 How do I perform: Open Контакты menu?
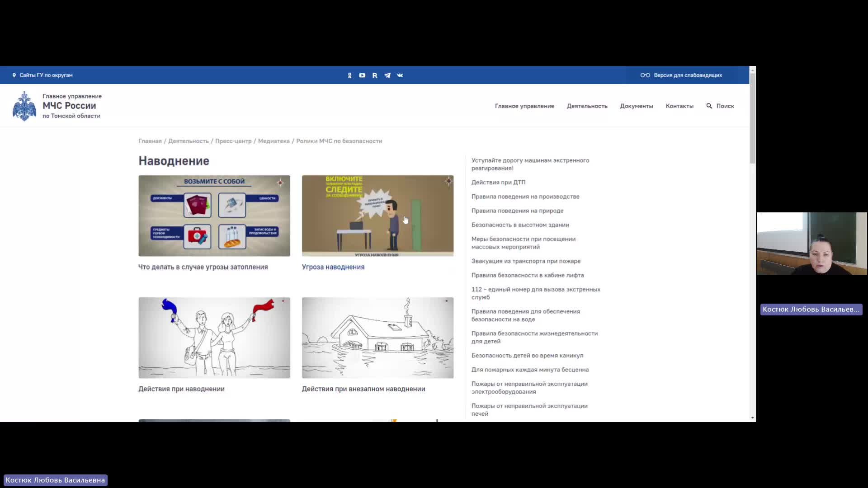[x=679, y=106]
